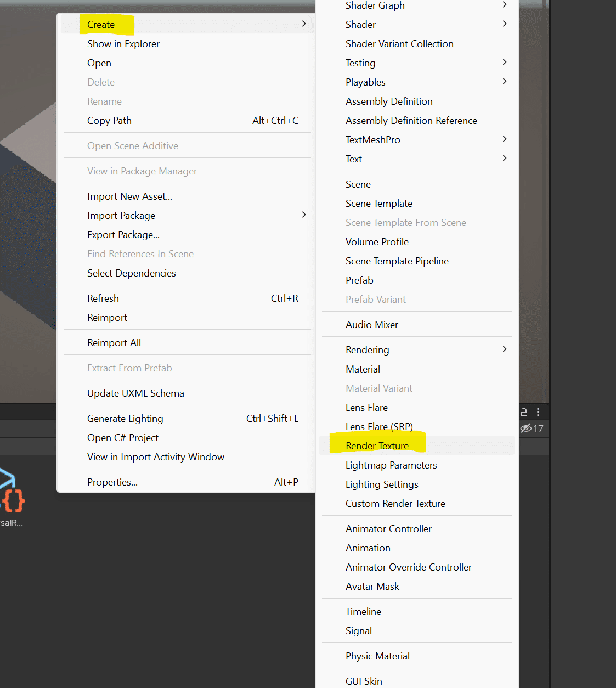
Task: Open the Shader Graph submenu entry
Action: tap(417, 5)
